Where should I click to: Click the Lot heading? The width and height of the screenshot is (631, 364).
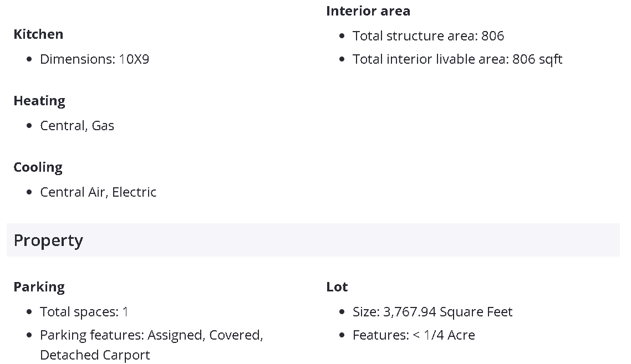pyautogui.click(x=337, y=287)
